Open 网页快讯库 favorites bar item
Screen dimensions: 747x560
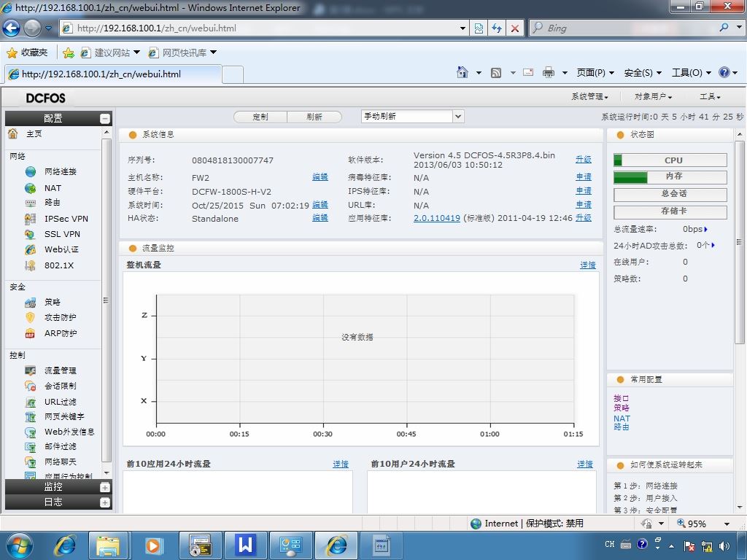tap(182, 52)
